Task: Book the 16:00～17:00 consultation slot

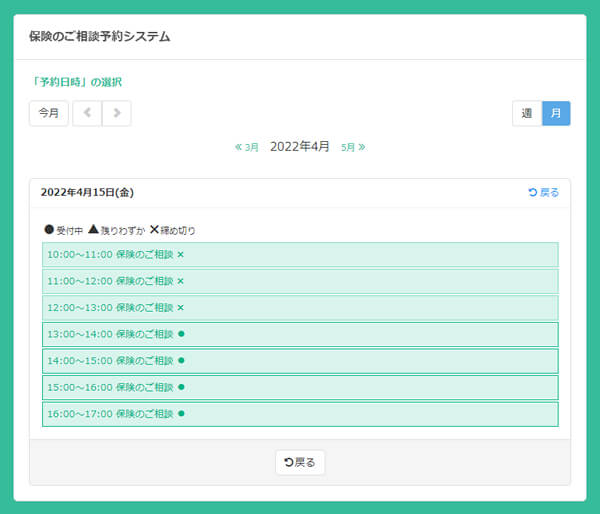Action: click(x=300, y=413)
